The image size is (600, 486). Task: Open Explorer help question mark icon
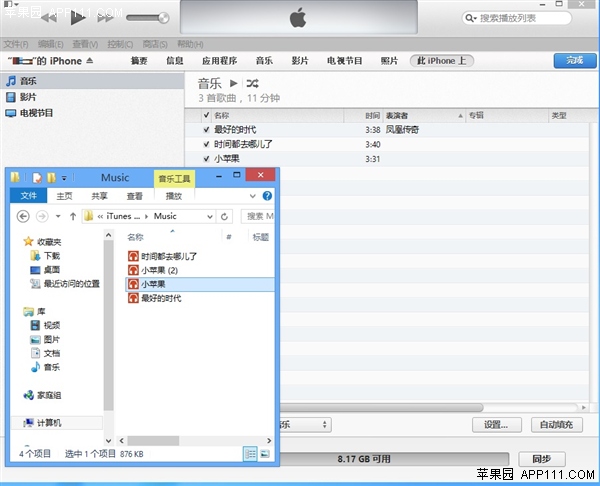[x=269, y=196]
